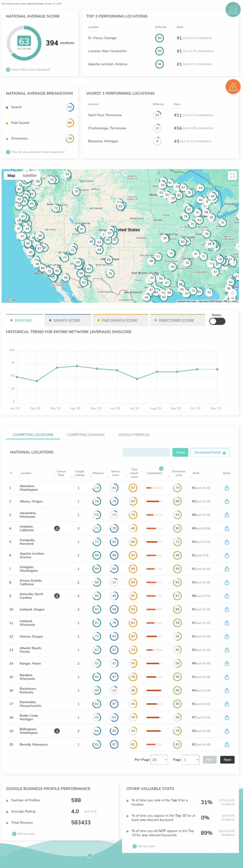Switch map to Satellite view
Viewport: 243px width, 868px height.
click(x=29, y=176)
